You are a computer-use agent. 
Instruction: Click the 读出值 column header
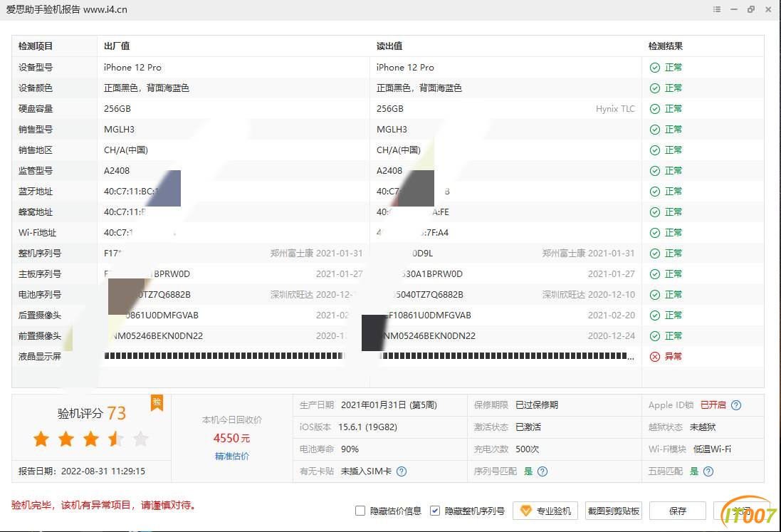point(389,46)
